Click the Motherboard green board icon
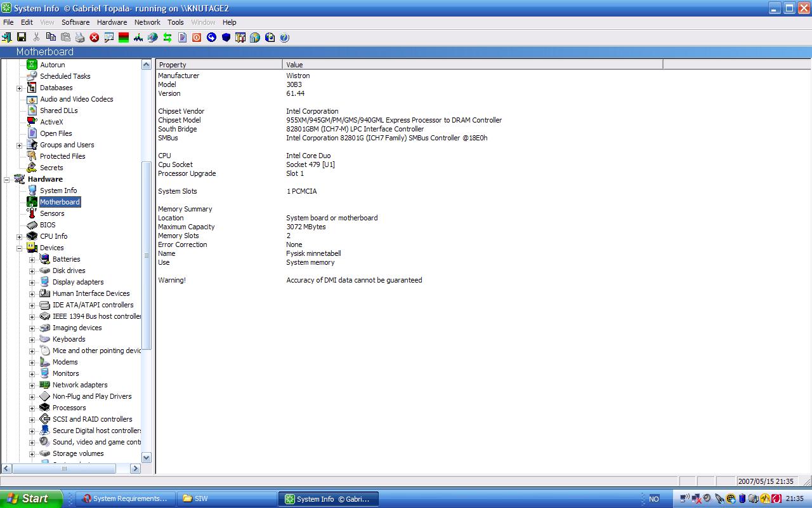The image size is (812, 508). point(32,202)
